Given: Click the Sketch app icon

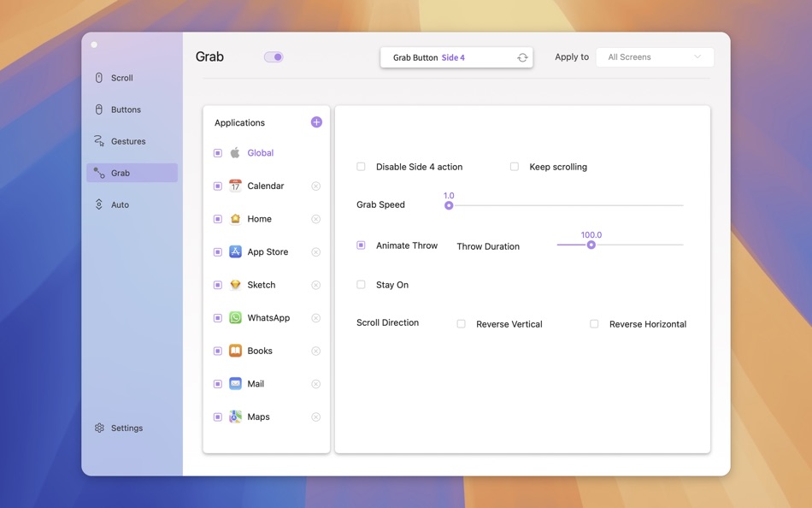Looking at the screenshot, I should click(235, 285).
